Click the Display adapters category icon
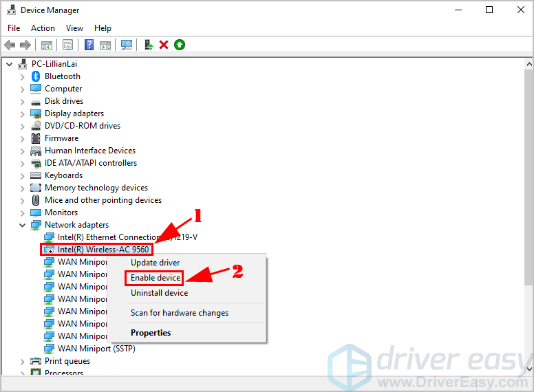Image resolution: width=534 pixels, height=392 pixels. (35, 113)
